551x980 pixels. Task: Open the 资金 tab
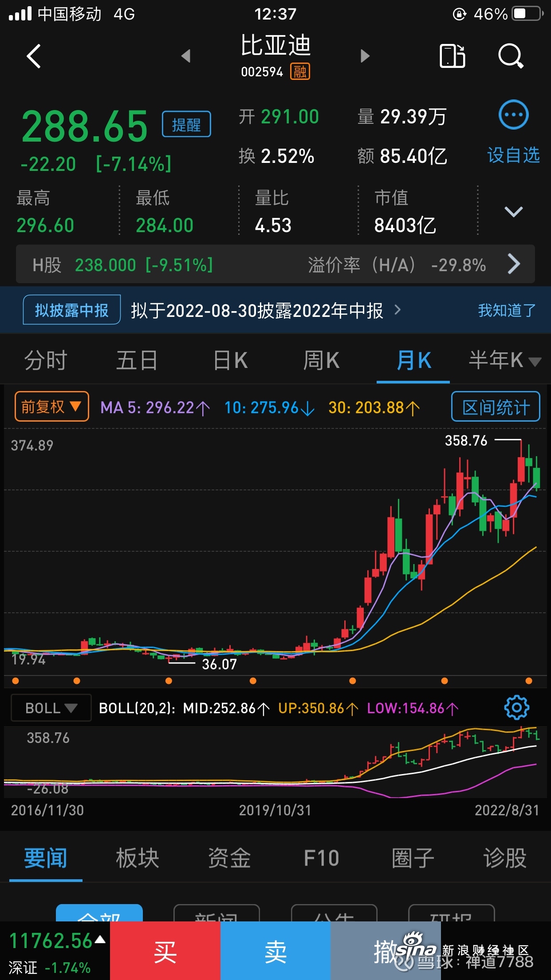pyautogui.click(x=229, y=858)
